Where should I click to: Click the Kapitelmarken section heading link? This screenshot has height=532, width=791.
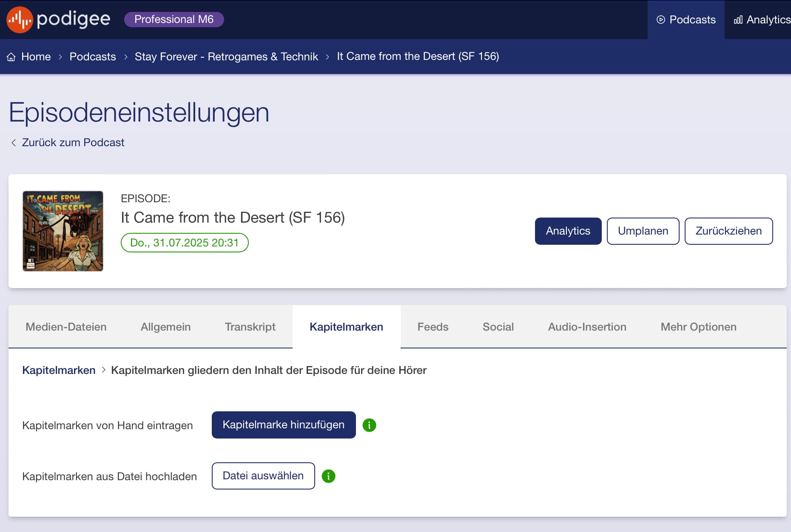click(x=59, y=370)
